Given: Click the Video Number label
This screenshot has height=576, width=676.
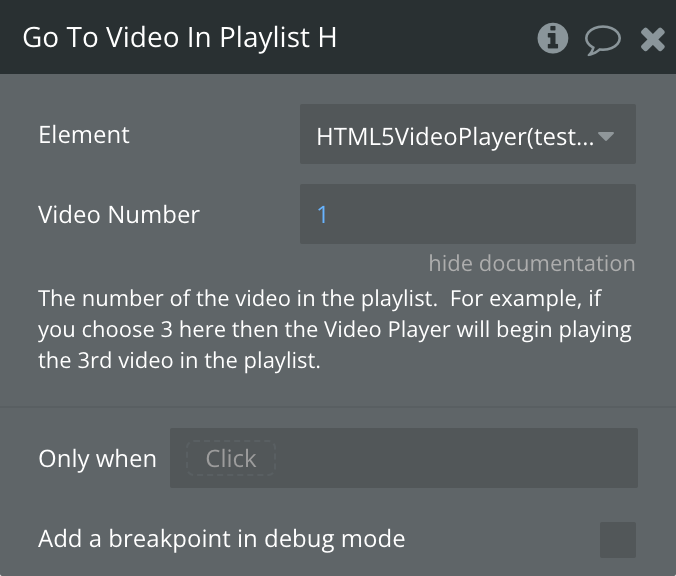Looking at the screenshot, I should pos(119,214).
